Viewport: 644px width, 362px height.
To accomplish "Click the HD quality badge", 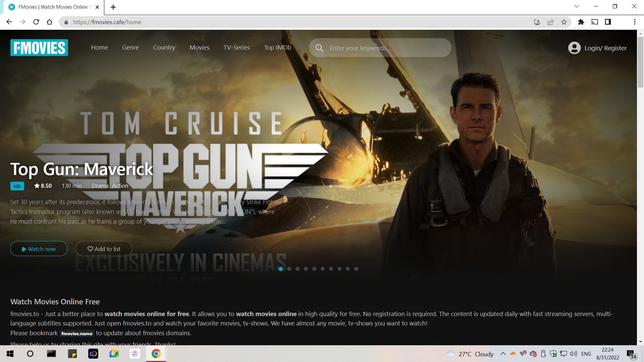I will (x=17, y=186).
